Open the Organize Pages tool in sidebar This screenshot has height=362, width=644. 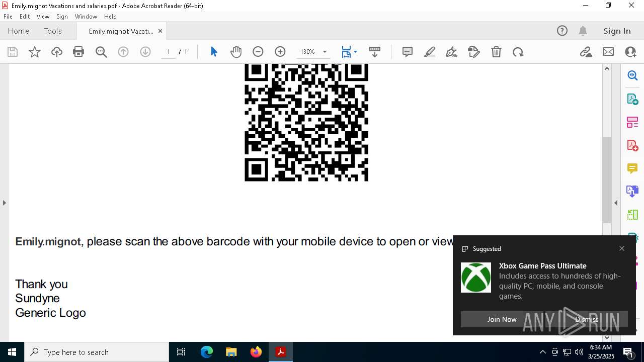(x=632, y=122)
